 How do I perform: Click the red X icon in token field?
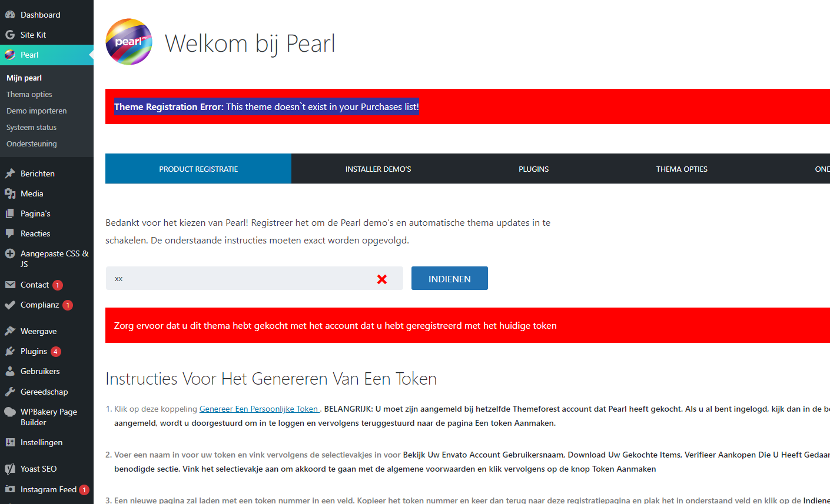tap(382, 279)
